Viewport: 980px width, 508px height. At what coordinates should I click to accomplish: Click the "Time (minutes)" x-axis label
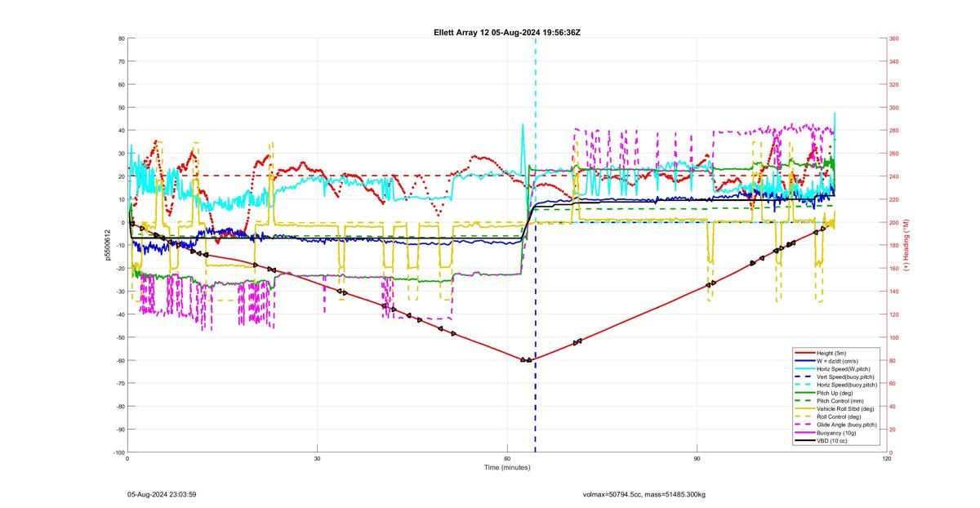(x=507, y=468)
